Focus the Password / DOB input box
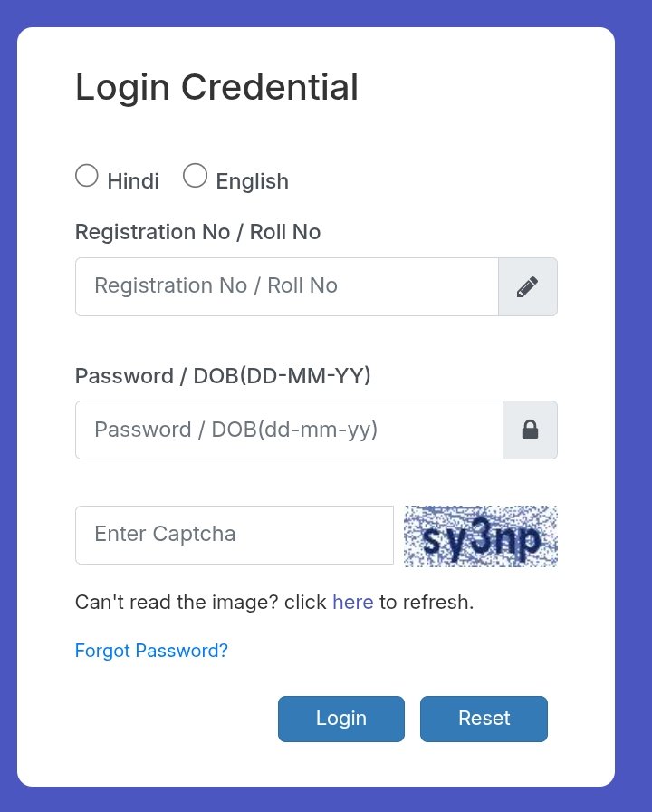This screenshot has height=812, width=652. (288, 430)
